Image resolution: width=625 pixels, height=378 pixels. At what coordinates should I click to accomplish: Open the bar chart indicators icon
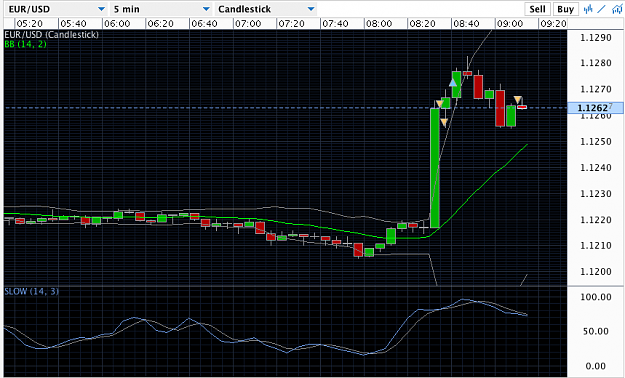[x=588, y=9]
